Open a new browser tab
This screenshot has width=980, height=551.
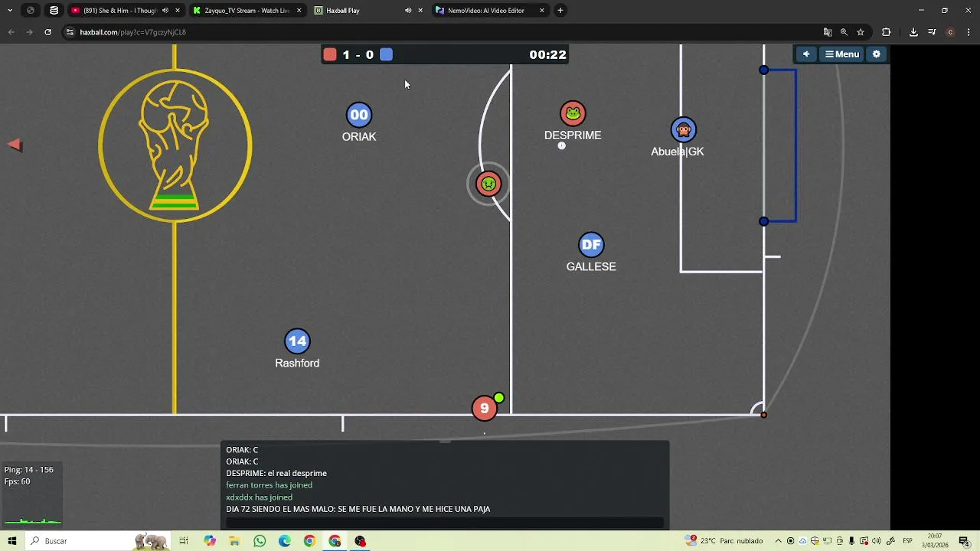(560, 11)
